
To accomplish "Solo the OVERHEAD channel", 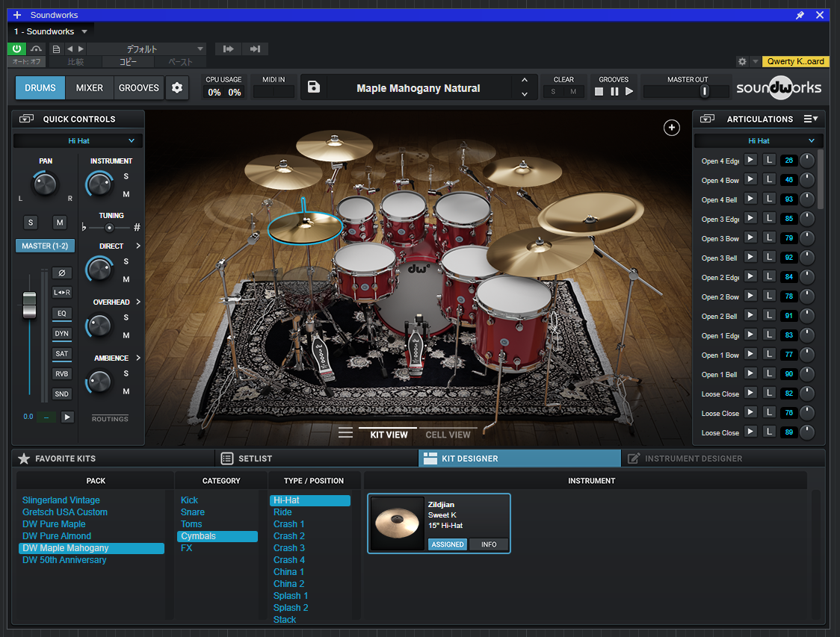I will 126,317.
